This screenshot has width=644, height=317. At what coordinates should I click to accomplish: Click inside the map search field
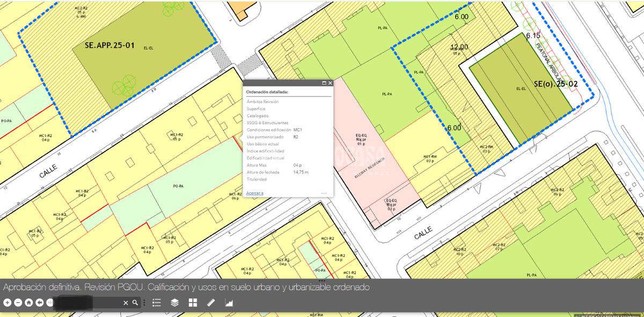pos(89,303)
